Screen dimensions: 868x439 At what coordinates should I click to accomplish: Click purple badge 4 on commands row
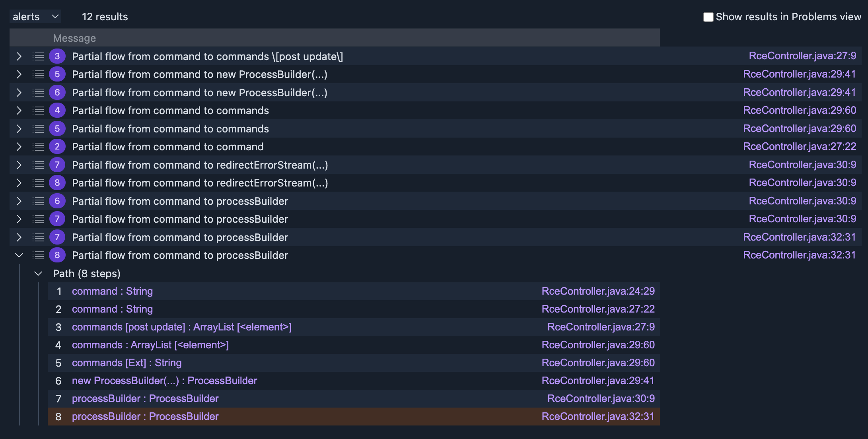(x=57, y=111)
